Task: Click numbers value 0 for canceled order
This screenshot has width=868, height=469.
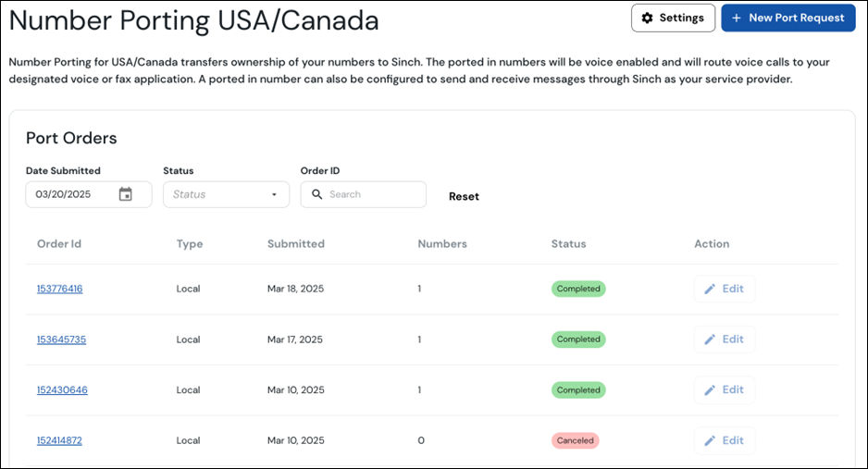Action: (421, 441)
